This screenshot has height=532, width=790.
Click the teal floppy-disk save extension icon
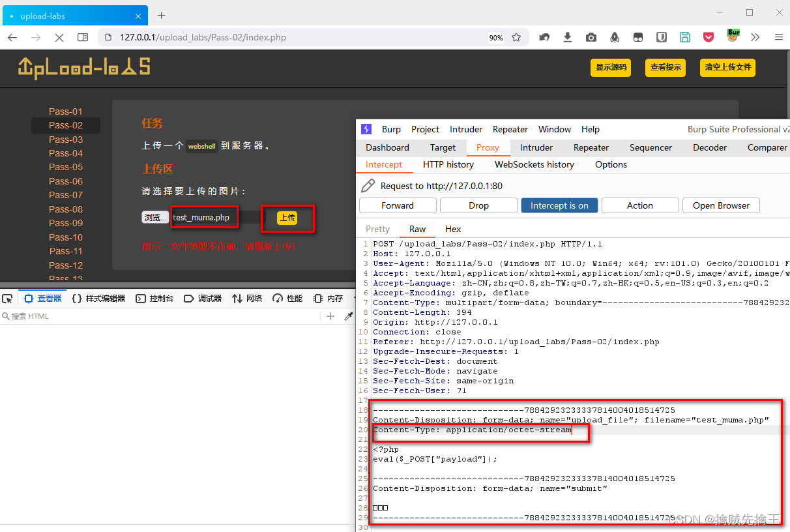tap(684, 37)
